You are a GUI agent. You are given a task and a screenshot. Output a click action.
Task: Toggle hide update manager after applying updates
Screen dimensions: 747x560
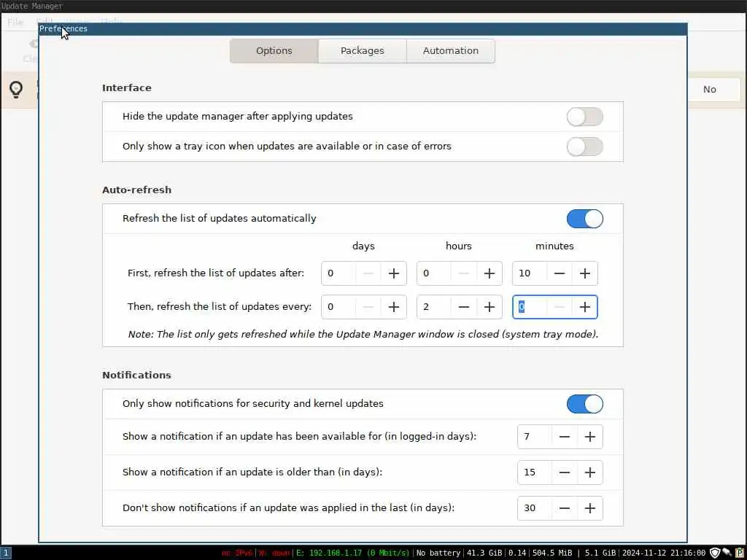point(584,117)
